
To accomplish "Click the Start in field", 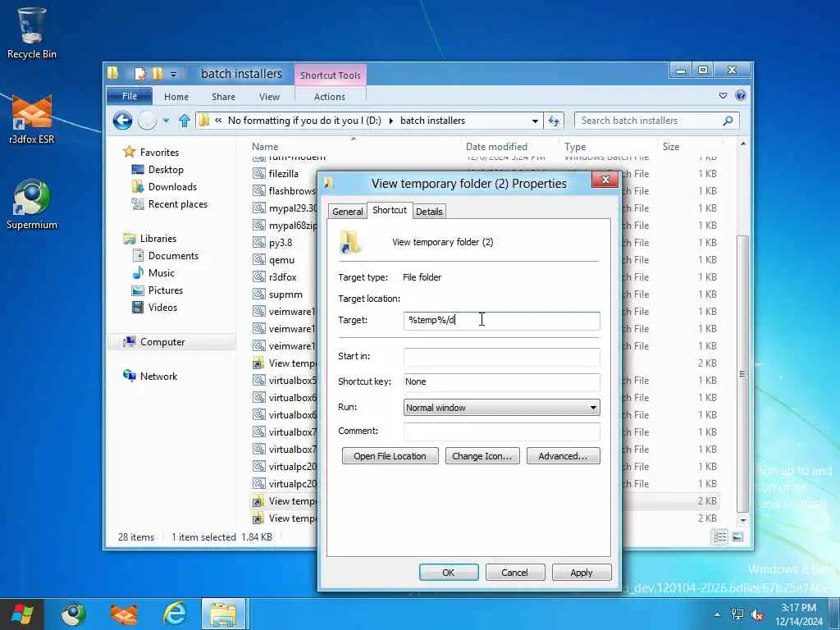I will tap(501, 357).
